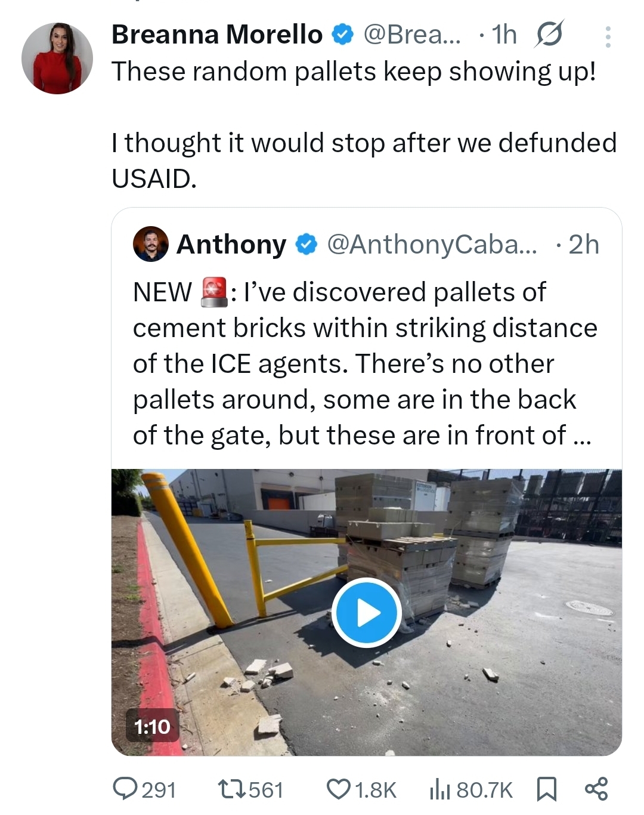Bookmark this post
Viewport: 644px width, 815px height.
coord(546,789)
